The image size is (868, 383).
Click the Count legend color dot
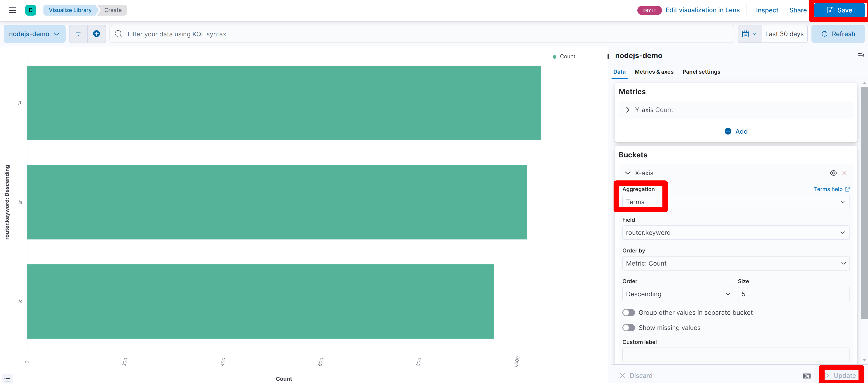click(554, 56)
